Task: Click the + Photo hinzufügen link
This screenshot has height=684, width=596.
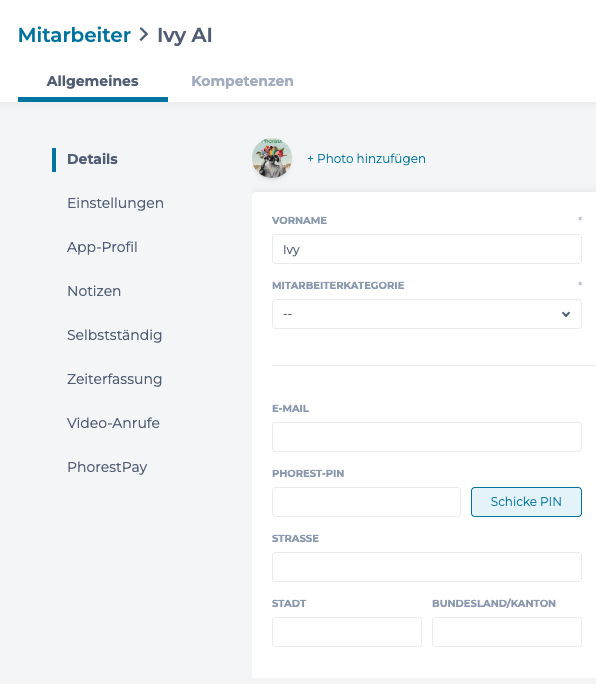Action: [x=366, y=158]
